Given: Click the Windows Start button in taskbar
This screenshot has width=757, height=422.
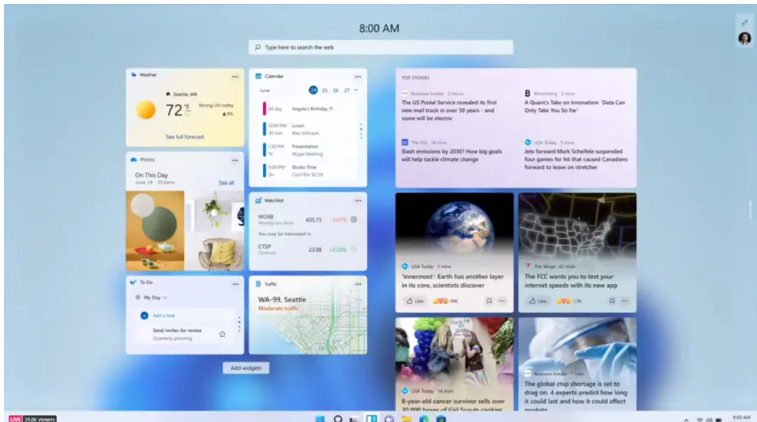Looking at the screenshot, I should pyautogui.click(x=320, y=417).
